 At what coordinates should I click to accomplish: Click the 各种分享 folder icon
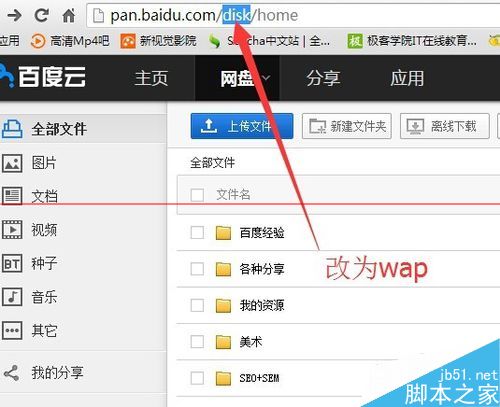(223, 269)
